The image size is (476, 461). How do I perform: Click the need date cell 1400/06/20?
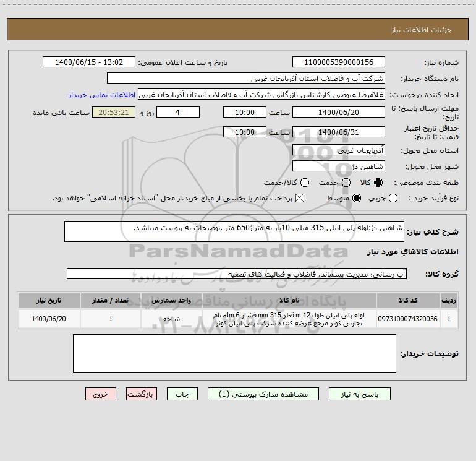pyautogui.click(x=49, y=319)
